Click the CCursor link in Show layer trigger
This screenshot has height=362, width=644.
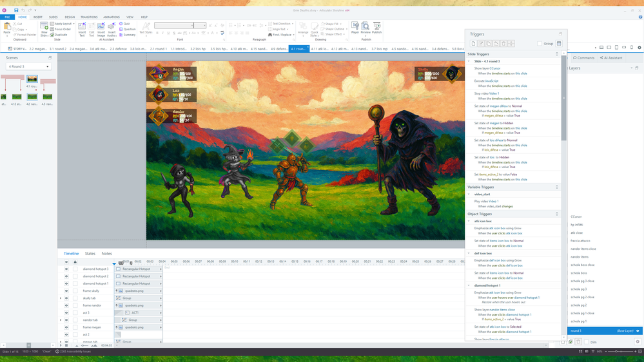495,68
